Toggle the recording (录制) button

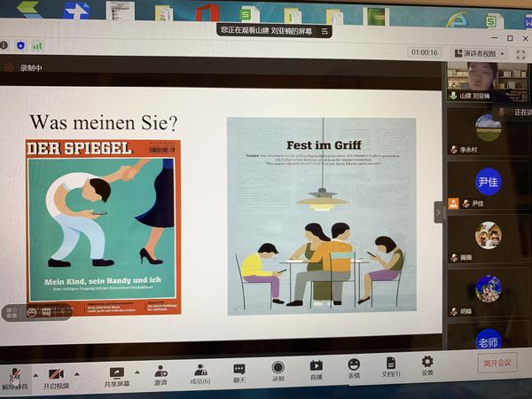click(x=278, y=371)
